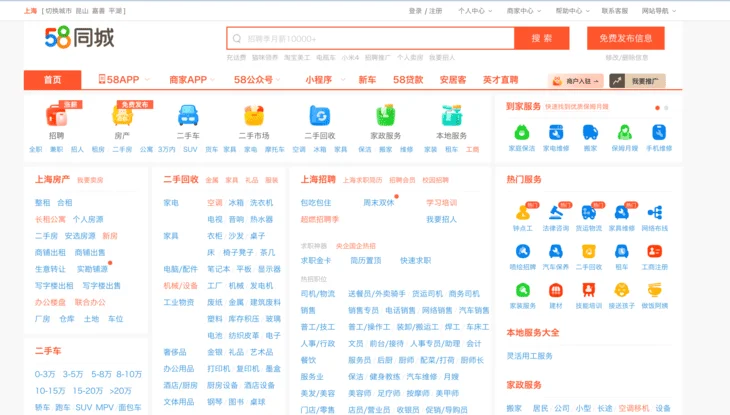Screen dimensions: 730x415
Task: Expand the 商家APP nav dropdown
Action: coord(192,80)
